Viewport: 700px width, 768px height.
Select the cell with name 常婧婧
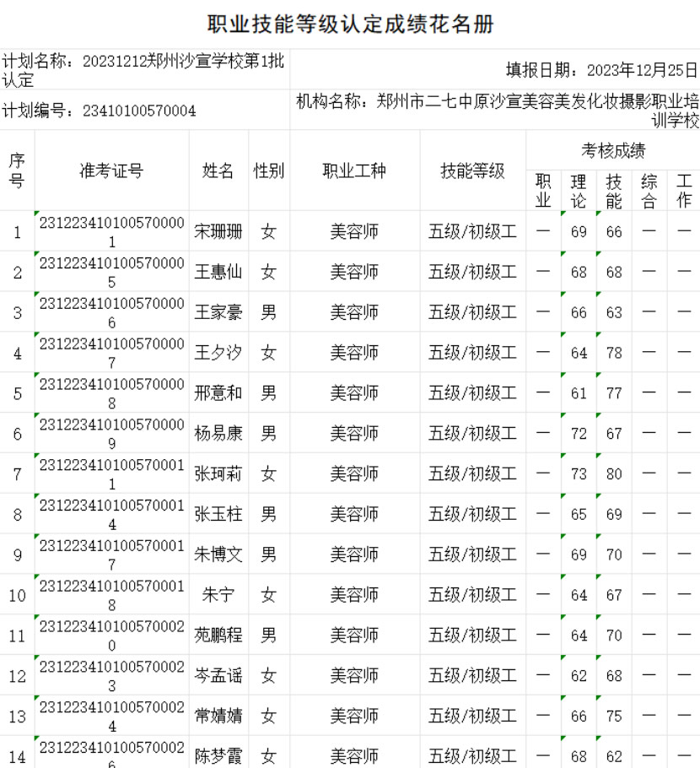pyautogui.click(x=218, y=717)
